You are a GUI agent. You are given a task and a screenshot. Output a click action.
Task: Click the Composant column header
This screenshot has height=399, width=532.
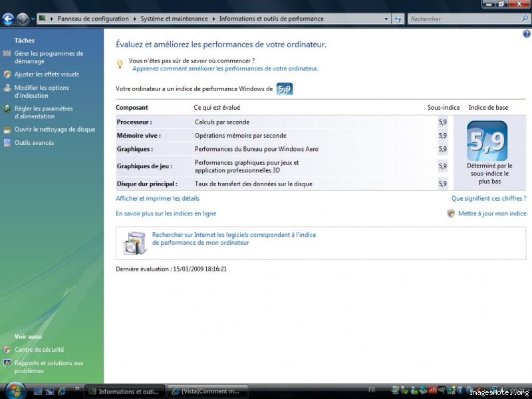[132, 108]
